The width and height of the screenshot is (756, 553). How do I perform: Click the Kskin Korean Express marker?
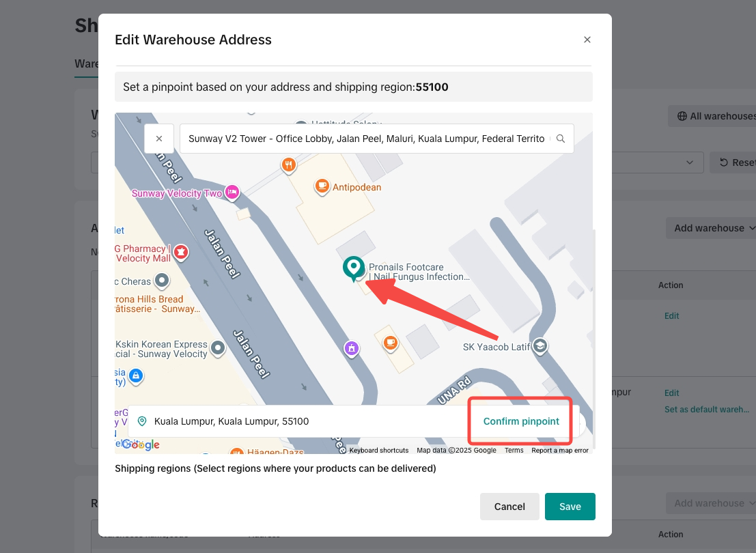pyautogui.click(x=218, y=348)
